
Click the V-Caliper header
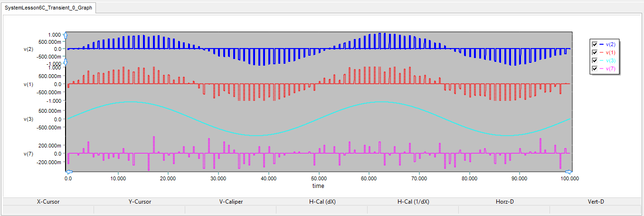click(231, 202)
